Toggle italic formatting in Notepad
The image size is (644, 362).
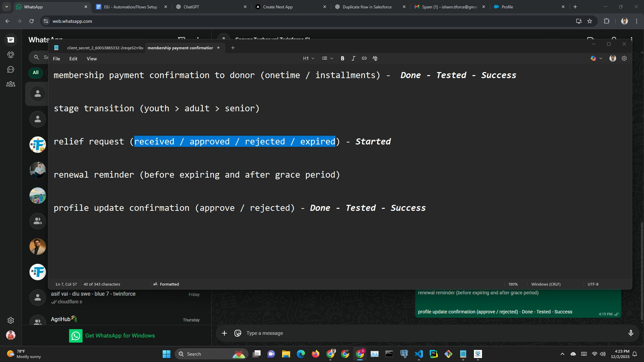353,58
